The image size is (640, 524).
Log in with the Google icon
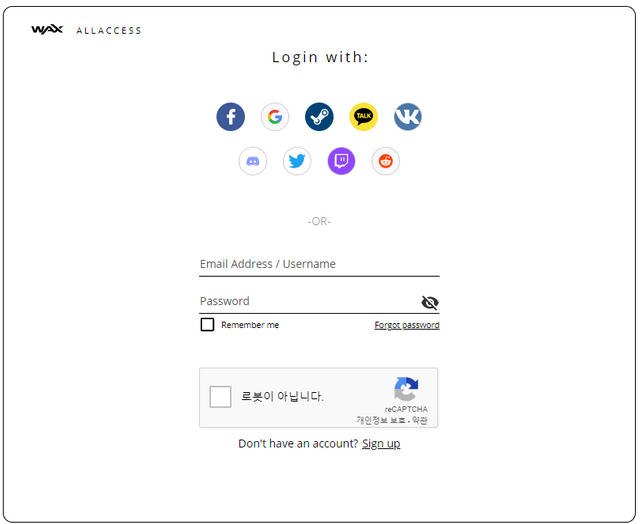[275, 117]
